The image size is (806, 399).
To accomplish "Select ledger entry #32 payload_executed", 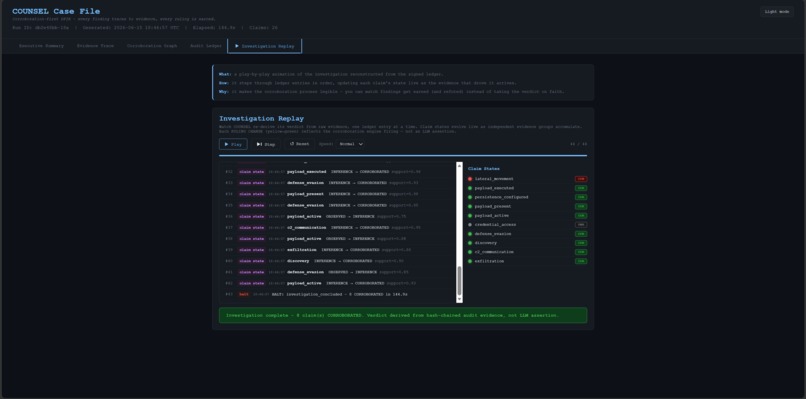I will (338, 172).
